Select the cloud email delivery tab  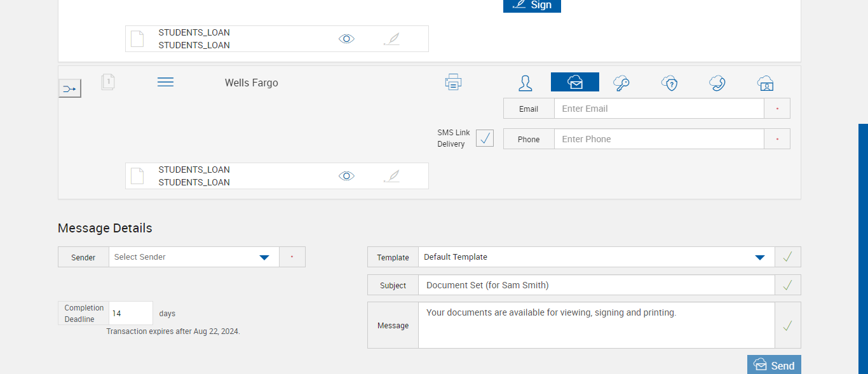coord(574,82)
